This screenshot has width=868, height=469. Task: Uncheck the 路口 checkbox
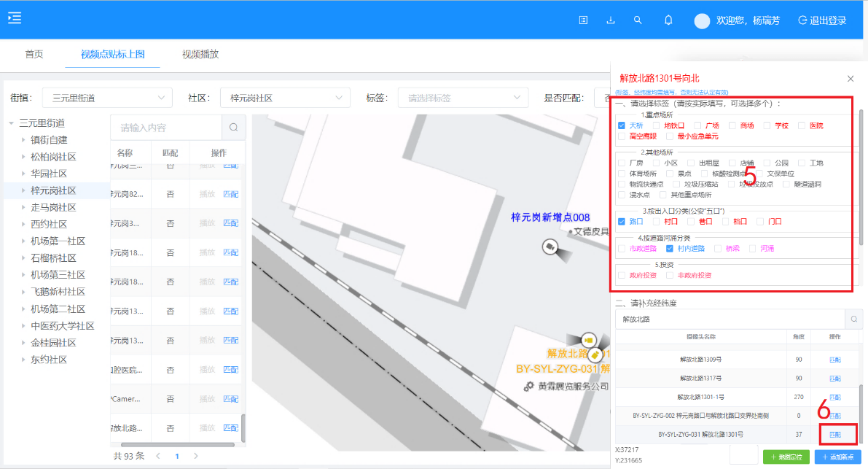pos(622,222)
